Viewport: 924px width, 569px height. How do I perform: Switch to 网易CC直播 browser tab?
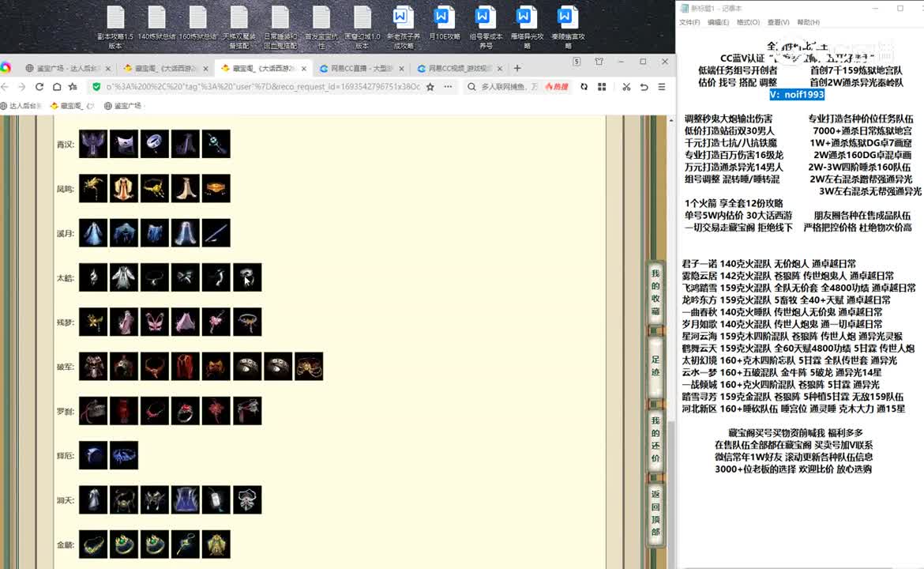coord(361,69)
